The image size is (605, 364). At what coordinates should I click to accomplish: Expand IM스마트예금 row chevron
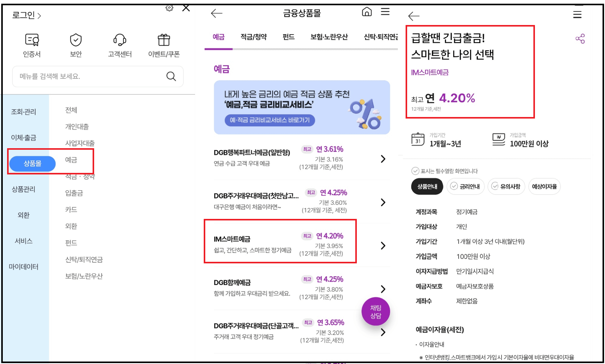click(383, 245)
